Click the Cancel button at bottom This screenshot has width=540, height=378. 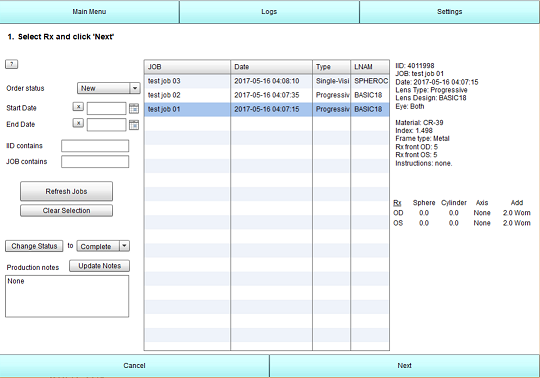click(134, 366)
